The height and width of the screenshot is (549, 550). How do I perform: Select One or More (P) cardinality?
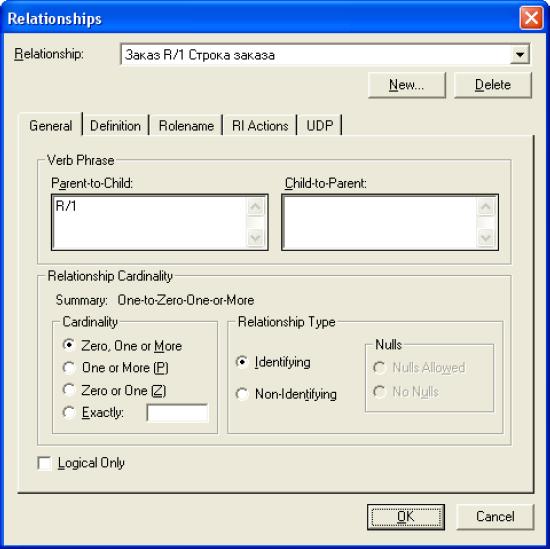click(x=69, y=368)
